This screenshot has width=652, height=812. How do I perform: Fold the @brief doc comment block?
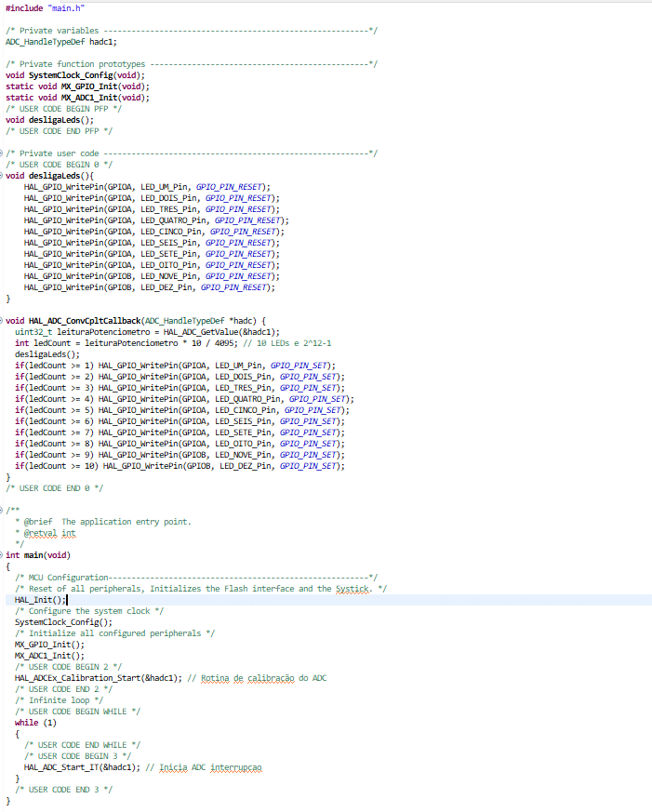tap(3, 510)
